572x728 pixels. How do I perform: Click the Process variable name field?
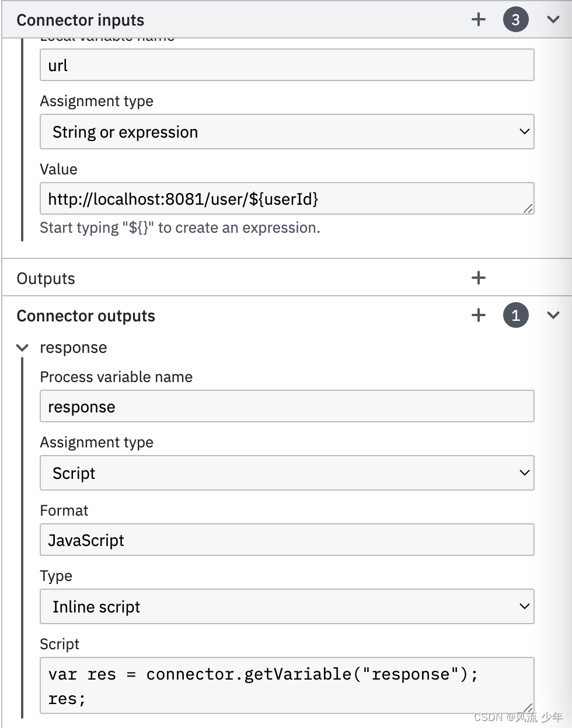(287, 406)
